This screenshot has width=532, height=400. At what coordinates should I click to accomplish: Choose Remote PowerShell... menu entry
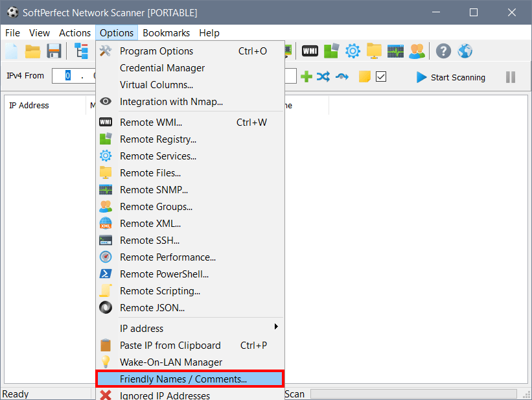[x=190, y=274]
